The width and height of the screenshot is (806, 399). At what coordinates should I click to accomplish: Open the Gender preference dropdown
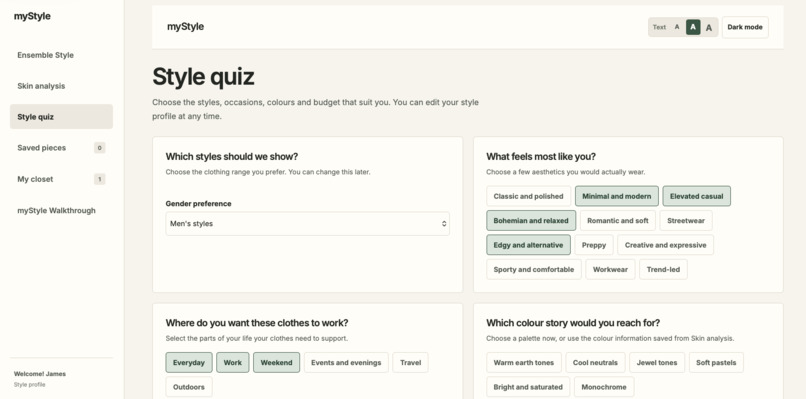click(x=307, y=224)
